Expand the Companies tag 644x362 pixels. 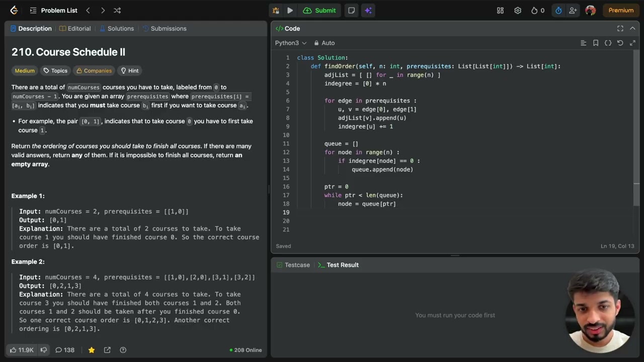(94, 71)
